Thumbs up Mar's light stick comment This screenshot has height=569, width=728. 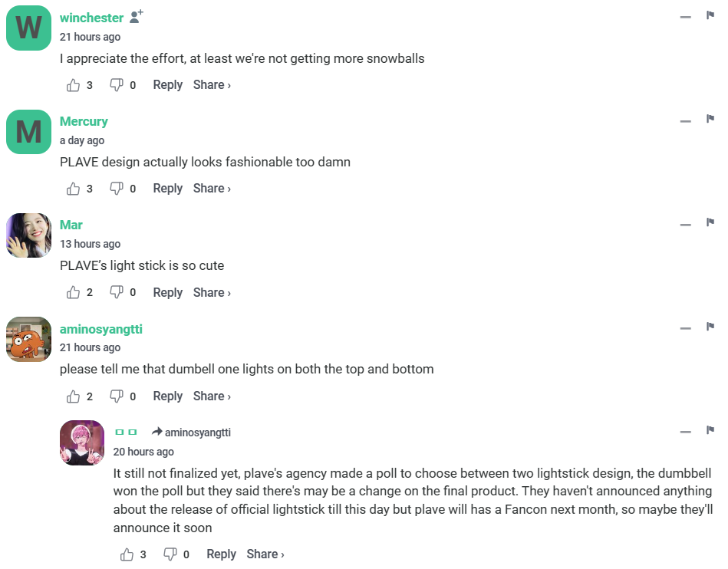(x=74, y=292)
